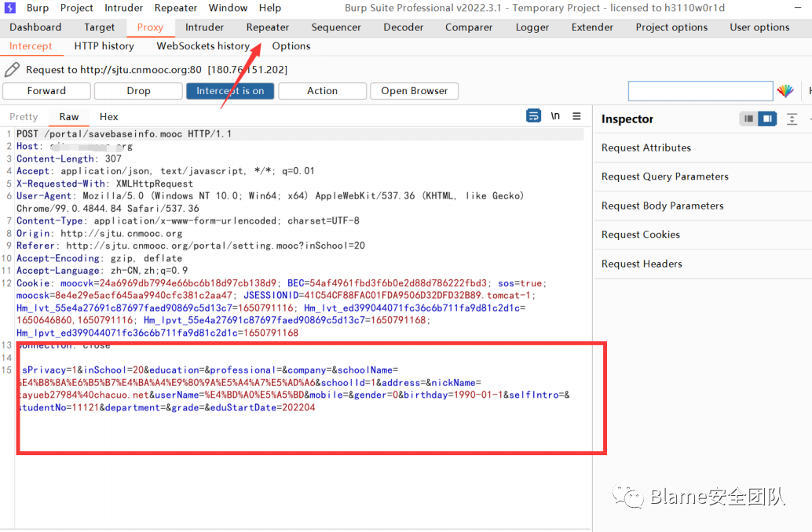Open the Project menu
812x532 pixels.
(77, 8)
